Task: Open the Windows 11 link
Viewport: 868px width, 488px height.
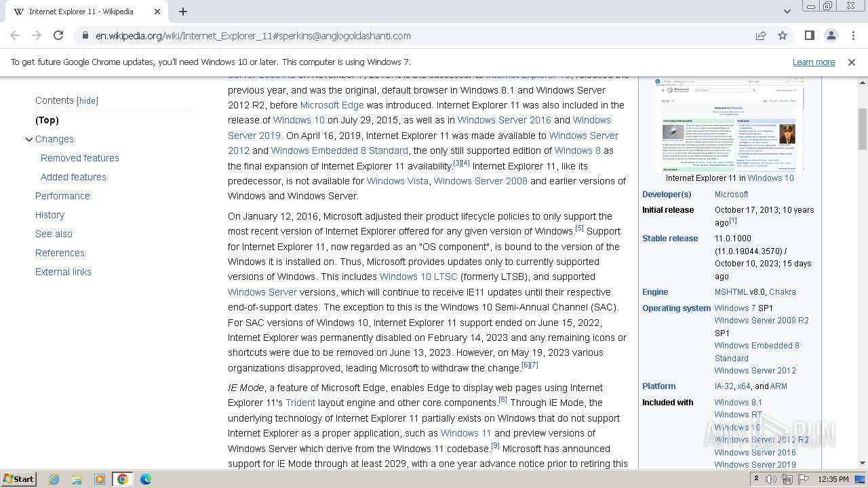Action: 466,433
